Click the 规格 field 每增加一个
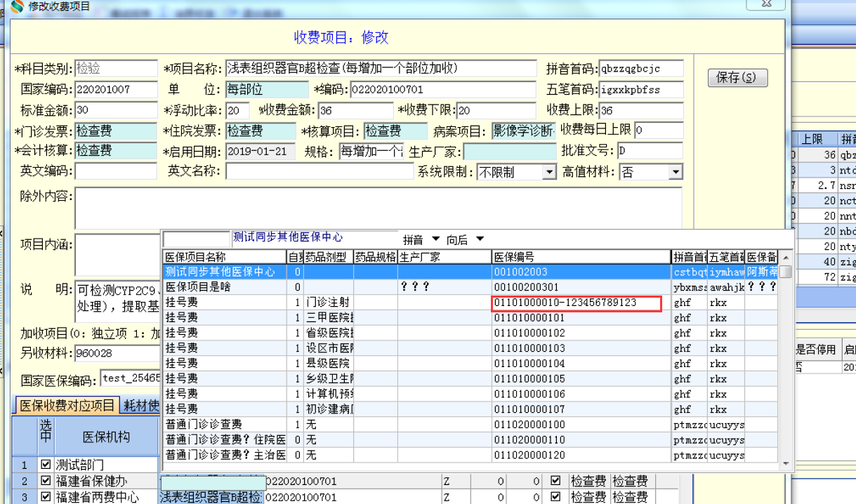 (x=371, y=151)
